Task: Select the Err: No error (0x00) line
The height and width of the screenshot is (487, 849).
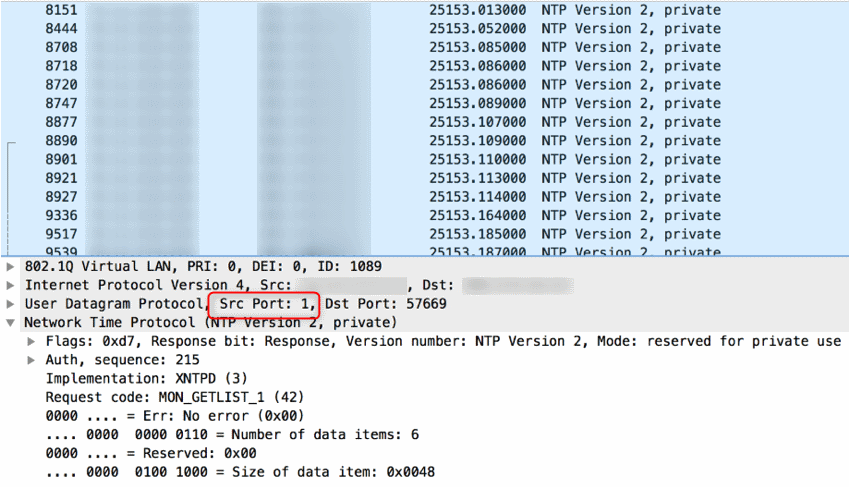Action: [175, 416]
